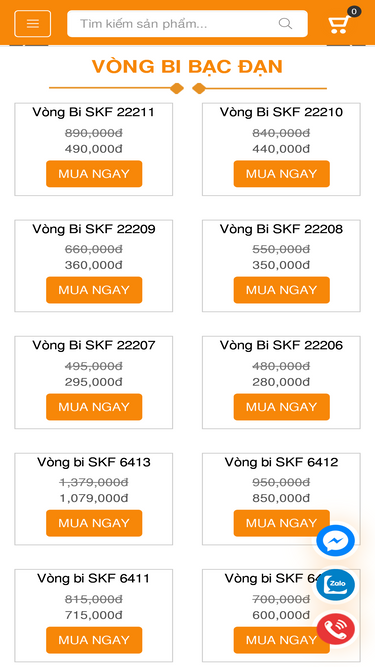Open Vòng bi SKF 6413 product title
Image resolution: width=375 pixels, height=667 pixels.
click(x=94, y=462)
